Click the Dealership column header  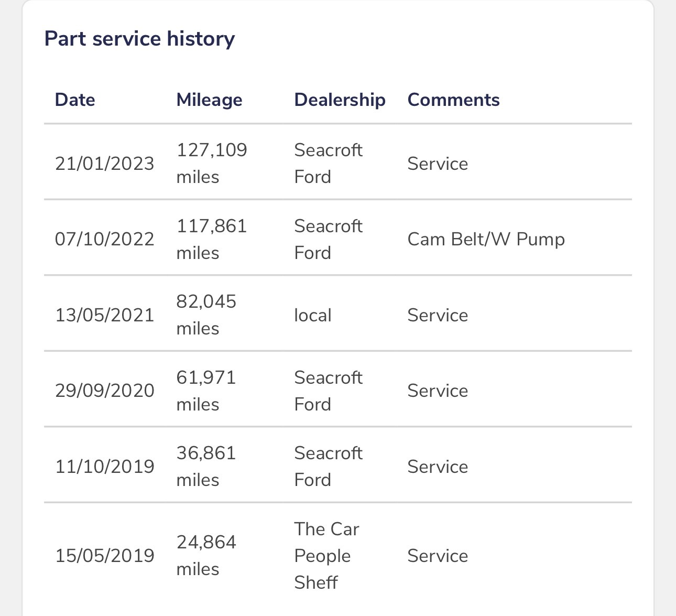[x=340, y=100]
